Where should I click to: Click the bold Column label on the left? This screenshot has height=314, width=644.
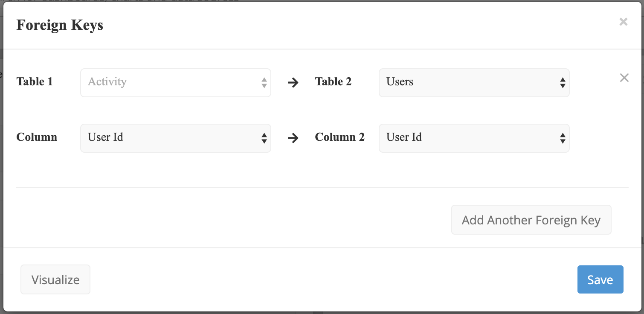click(x=37, y=137)
